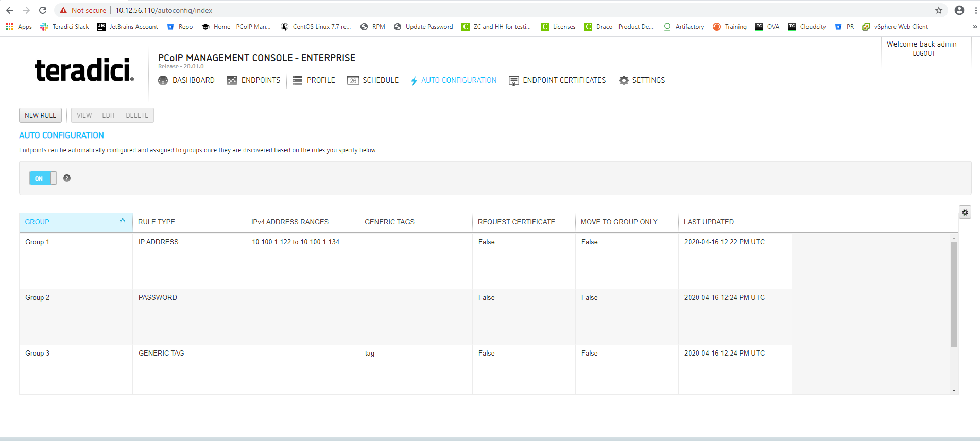Click the teradici logo

[x=84, y=70]
